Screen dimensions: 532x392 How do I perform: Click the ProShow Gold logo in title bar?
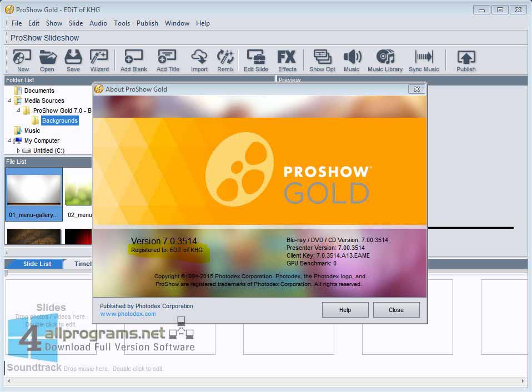click(x=9, y=9)
